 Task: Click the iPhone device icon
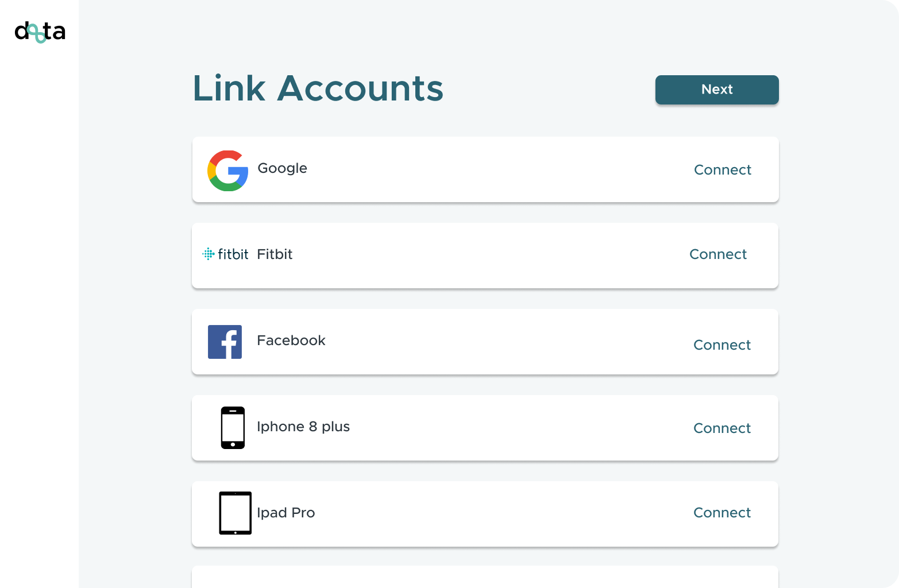point(233,428)
